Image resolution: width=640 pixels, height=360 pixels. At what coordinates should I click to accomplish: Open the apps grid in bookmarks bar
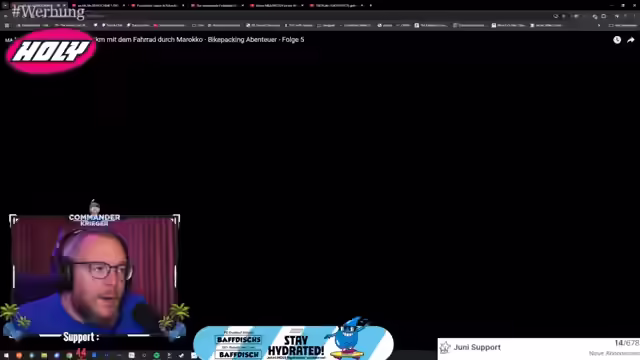coord(7,25)
